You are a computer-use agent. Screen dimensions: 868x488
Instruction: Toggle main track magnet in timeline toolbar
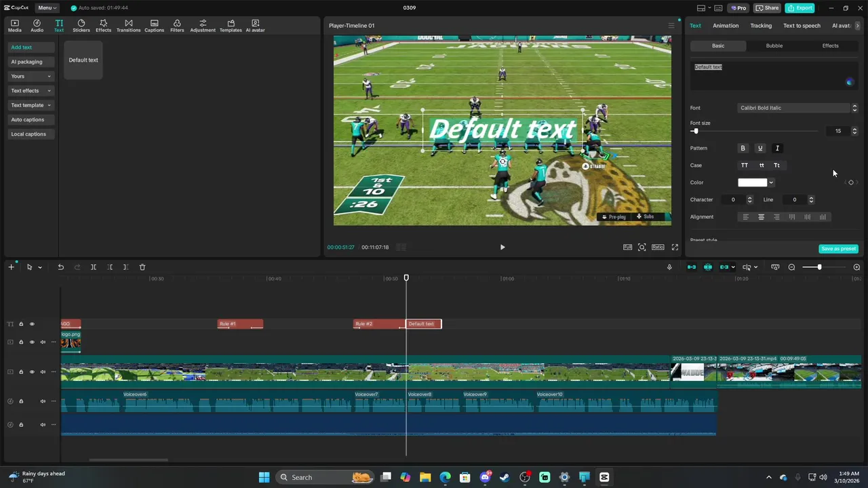click(x=691, y=267)
